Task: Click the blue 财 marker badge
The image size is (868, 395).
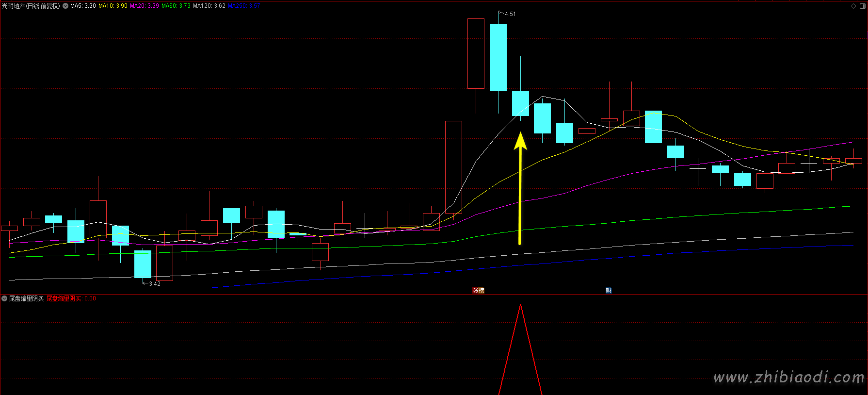Action: (x=609, y=291)
